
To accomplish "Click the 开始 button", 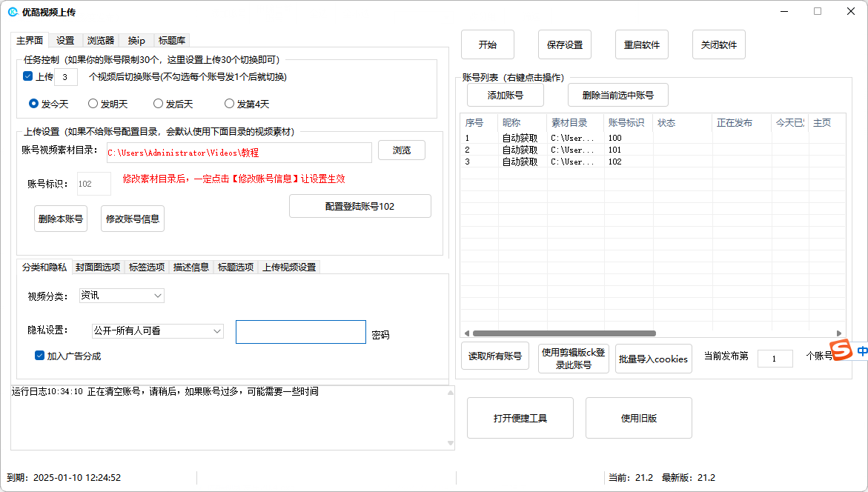I will point(488,44).
